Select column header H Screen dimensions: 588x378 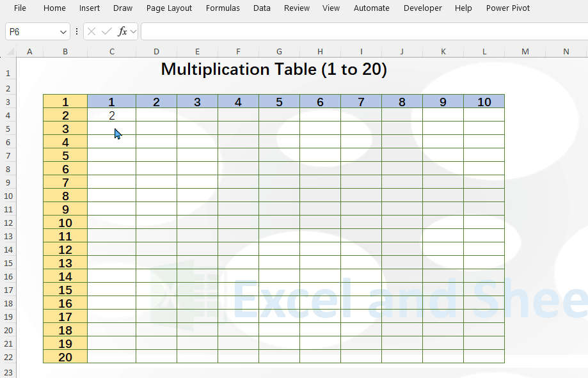click(320, 51)
